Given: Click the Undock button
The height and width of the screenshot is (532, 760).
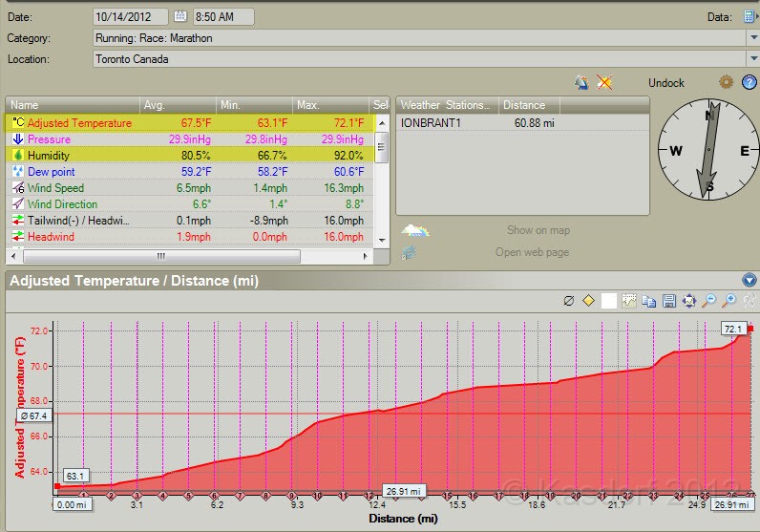Looking at the screenshot, I should [665, 83].
